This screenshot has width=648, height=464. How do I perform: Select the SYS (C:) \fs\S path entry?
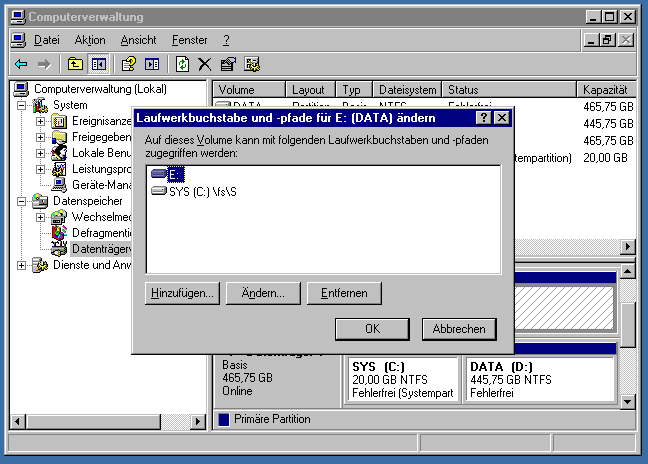pos(194,192)
